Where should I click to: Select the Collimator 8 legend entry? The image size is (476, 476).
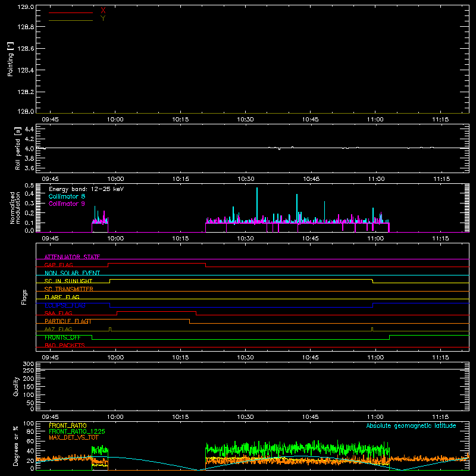(x=67, y=196)
